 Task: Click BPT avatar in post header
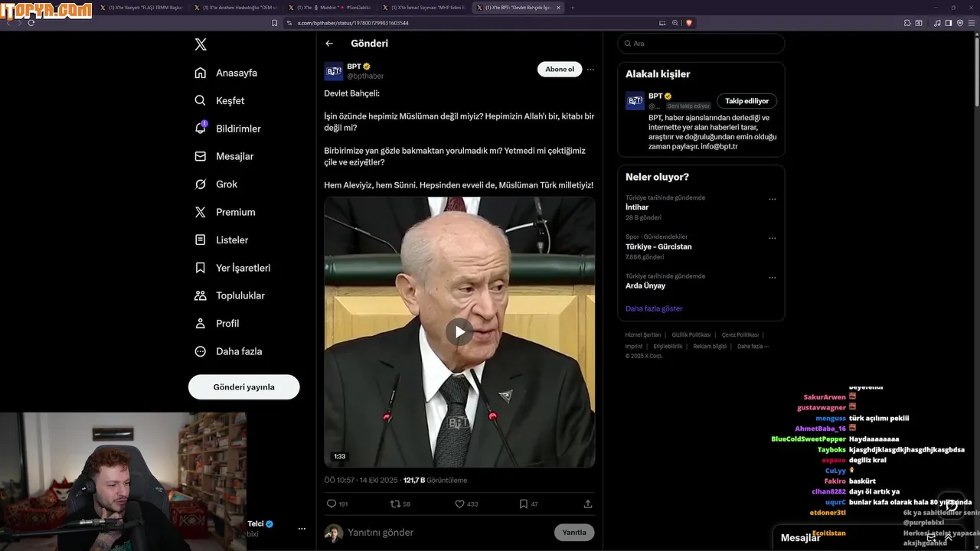click(334, 71)
